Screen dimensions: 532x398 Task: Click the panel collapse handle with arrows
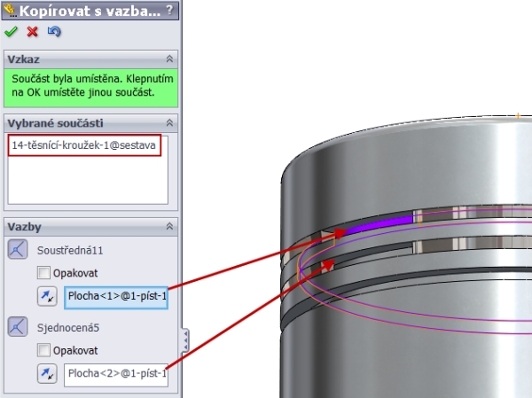pos(185,340)
